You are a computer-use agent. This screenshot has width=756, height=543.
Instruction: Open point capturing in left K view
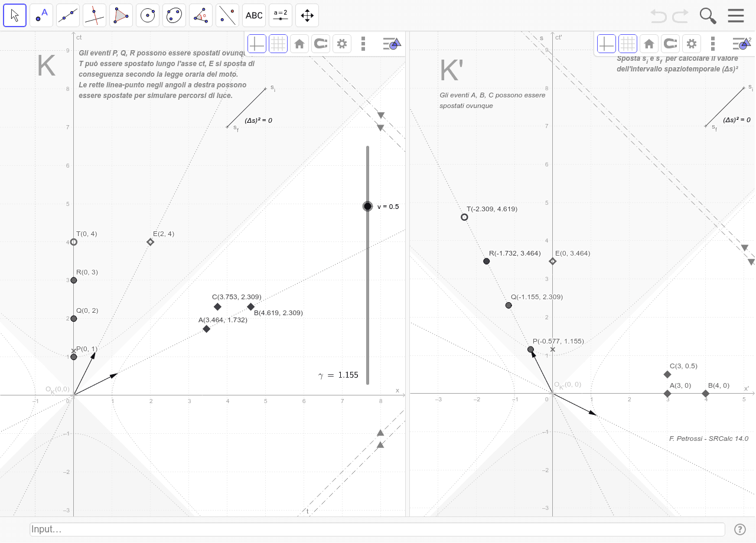(321, 44)
